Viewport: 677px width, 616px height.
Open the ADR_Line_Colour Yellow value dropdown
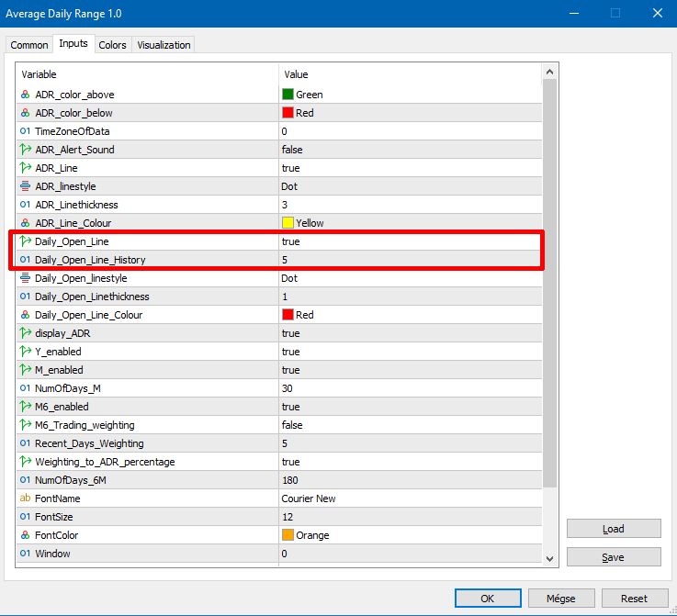point(411,223)
